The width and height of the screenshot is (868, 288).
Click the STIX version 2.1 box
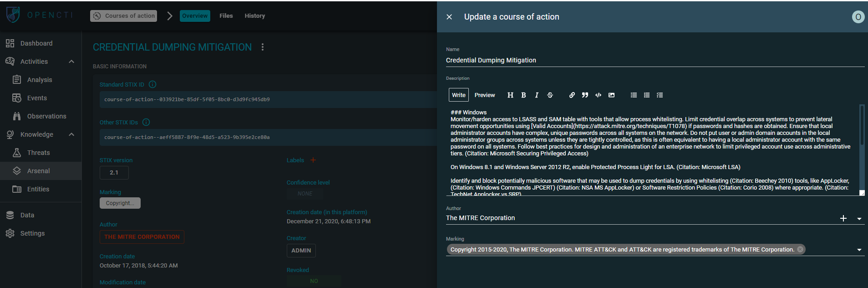[114, 173]
